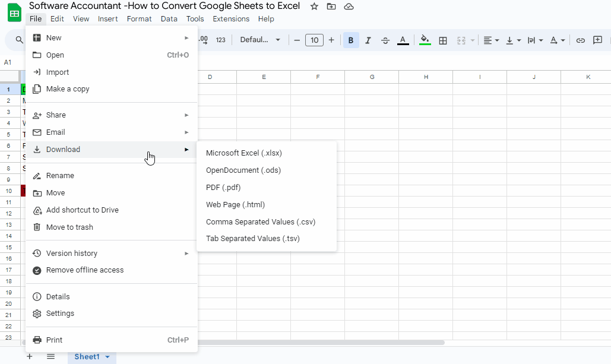611x364 pixels.
Task: Expand the Version history submenu
Action: 71,253
